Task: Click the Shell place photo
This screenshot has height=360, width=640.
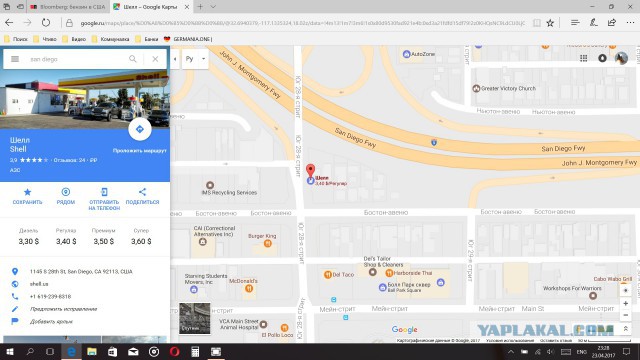Action: point(85,99)
